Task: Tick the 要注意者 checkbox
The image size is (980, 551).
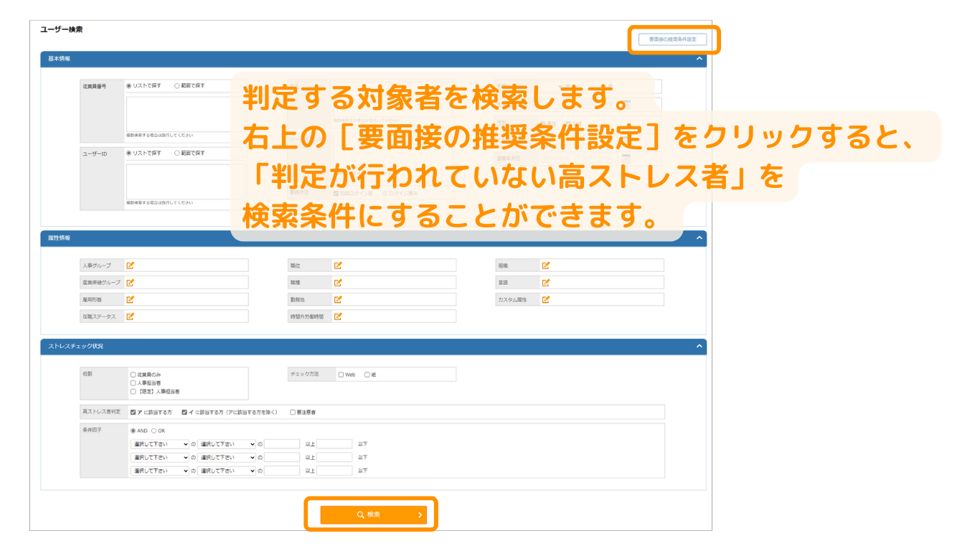Action: click(x=293, y=413)
